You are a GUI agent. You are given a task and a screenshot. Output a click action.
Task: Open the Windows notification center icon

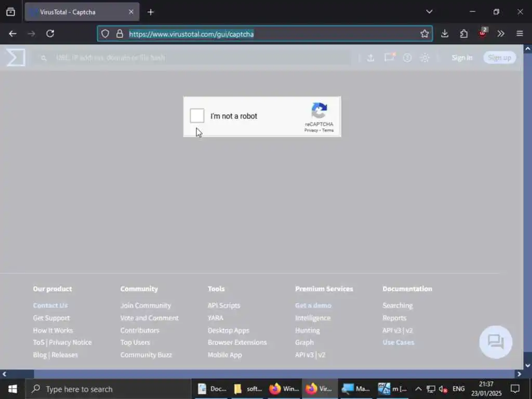[515, 389]
